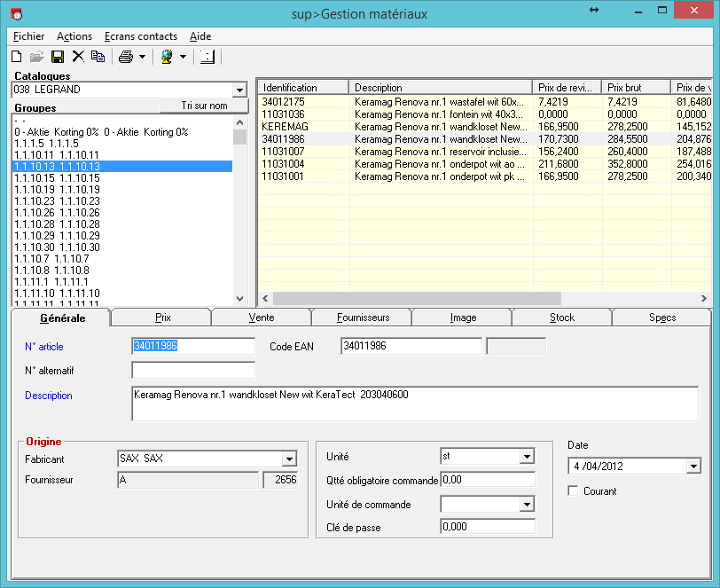Switch to the Vente tab
This screenshot has width=720, height=588.
262,318
